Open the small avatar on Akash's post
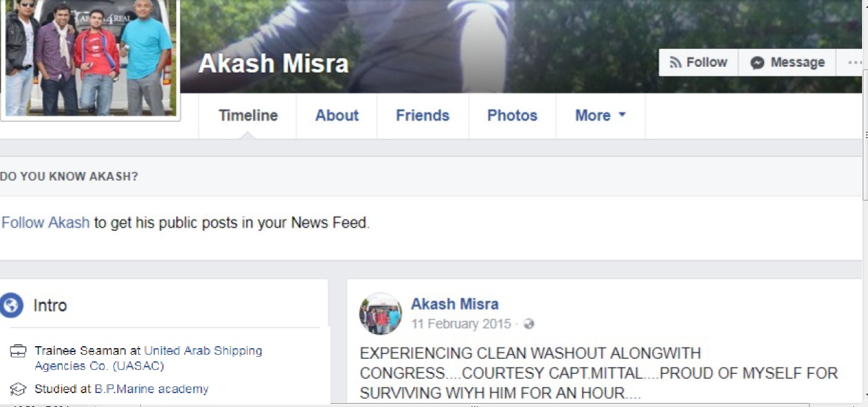 [x=381, y=314]
